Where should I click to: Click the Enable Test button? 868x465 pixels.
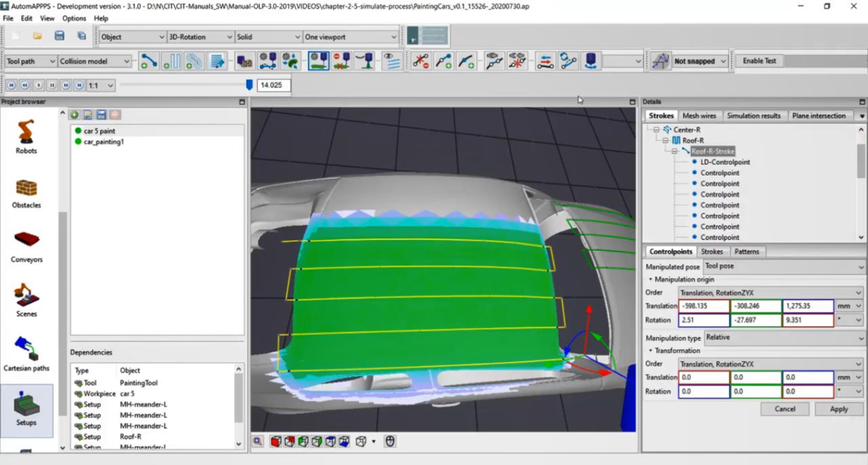[x=759, y=61]
